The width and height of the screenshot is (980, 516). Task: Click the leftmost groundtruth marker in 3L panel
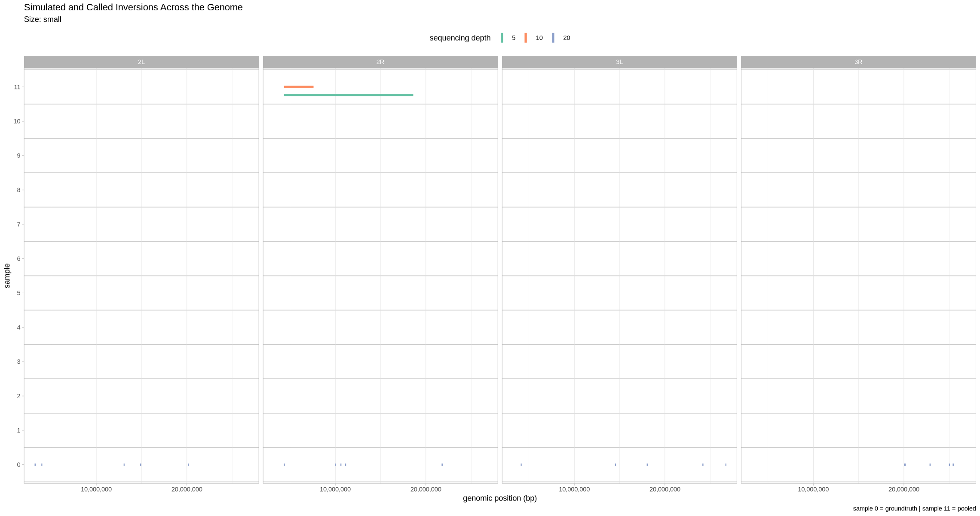521,464
